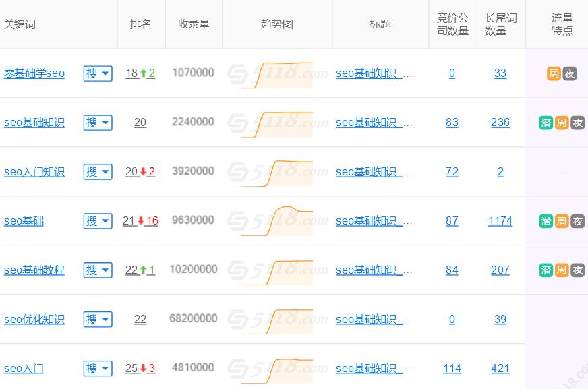Image resolution: width=588 pixels, height=389 pixels.
Task: Click rank 22 up 1 for seo基础教程
Action: tap(140, 270)
